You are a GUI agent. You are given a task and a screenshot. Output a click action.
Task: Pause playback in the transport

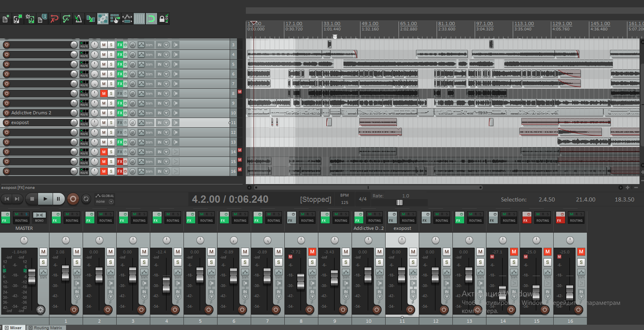(x=58, y=199)
